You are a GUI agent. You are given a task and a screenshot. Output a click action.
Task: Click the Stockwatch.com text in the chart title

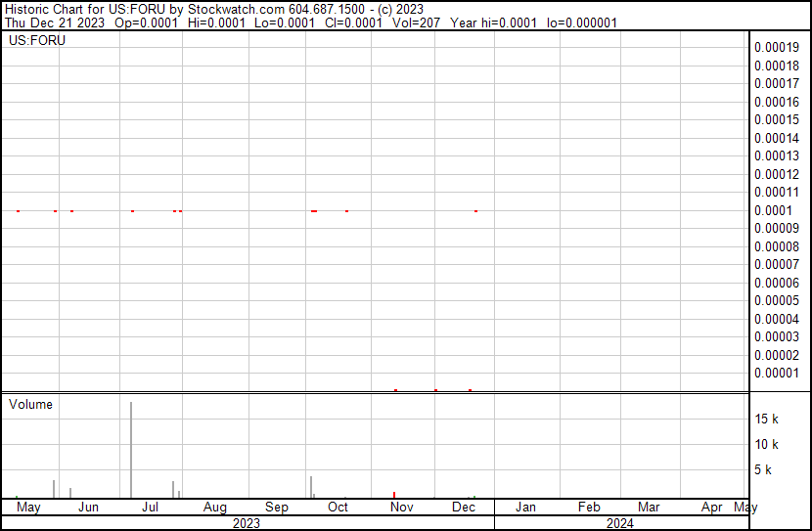tap(235, 9)
